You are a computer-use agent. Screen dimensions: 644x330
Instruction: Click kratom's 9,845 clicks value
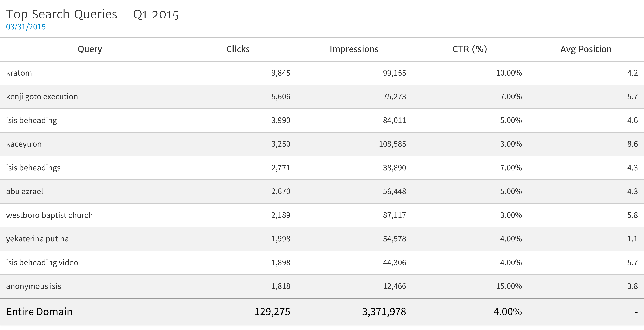280,73
